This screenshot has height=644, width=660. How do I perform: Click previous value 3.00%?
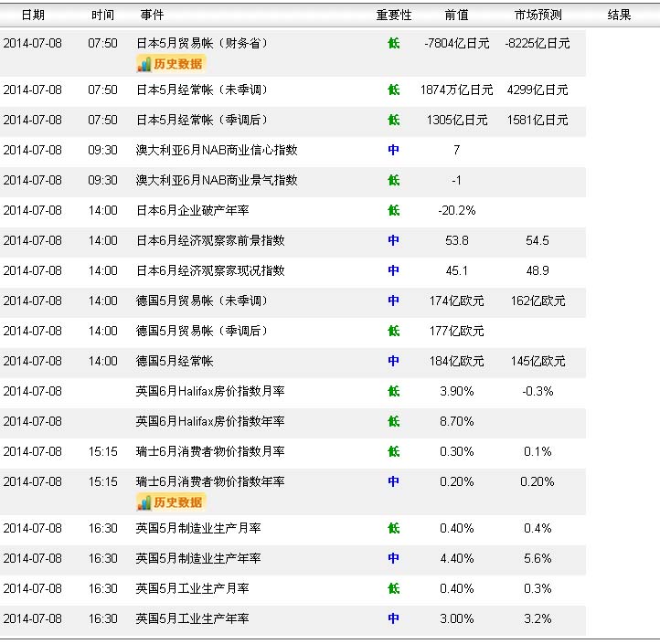pos(457,618)
